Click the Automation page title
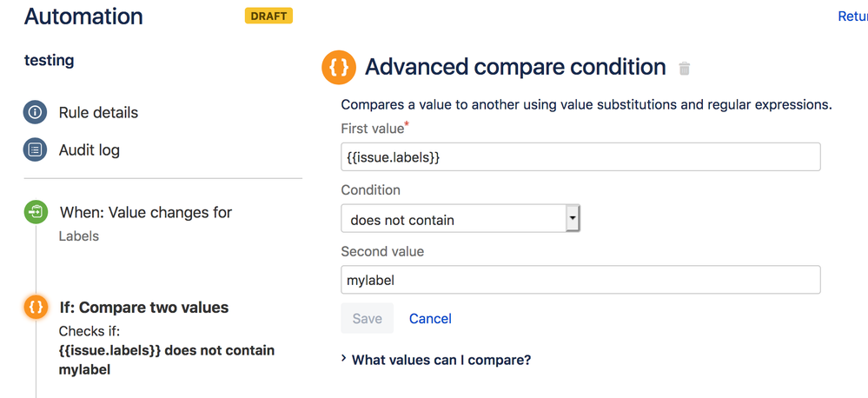868x398 pixels. coord(83,17)
